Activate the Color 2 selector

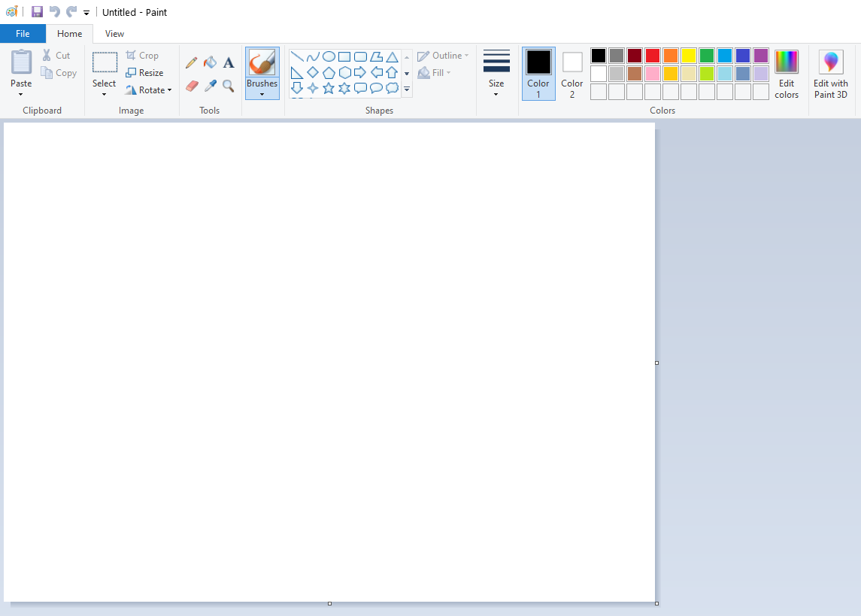tap(572, 73)
